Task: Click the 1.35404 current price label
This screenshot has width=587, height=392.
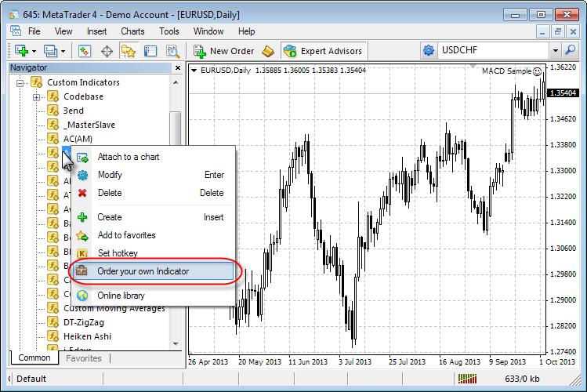Action: point(563,93)
